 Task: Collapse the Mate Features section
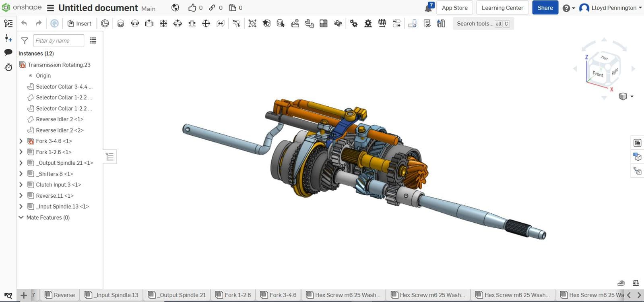(21, 217)
